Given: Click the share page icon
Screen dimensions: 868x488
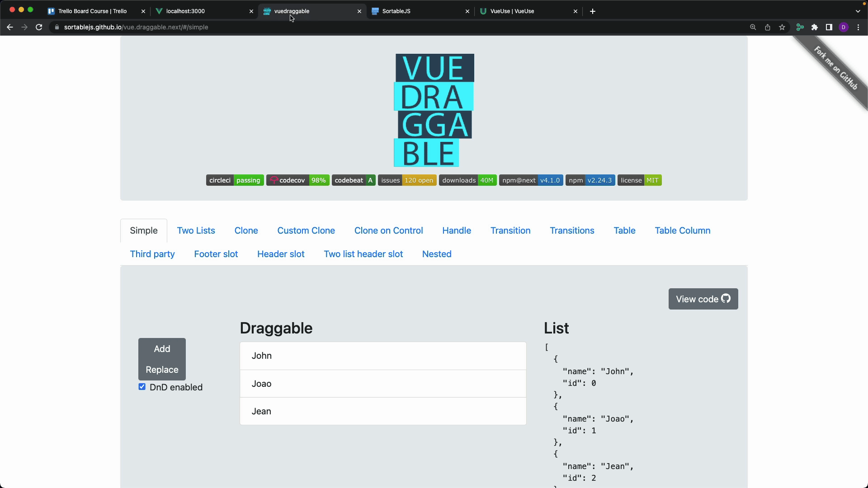Looking at the screenshot, I should [x=768, y=27].
